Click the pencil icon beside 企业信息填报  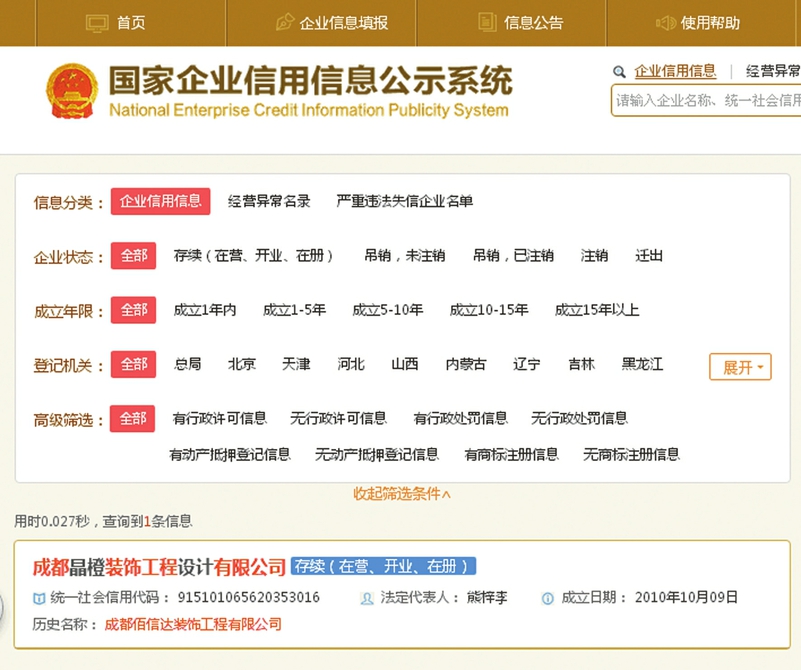point(285,22)
